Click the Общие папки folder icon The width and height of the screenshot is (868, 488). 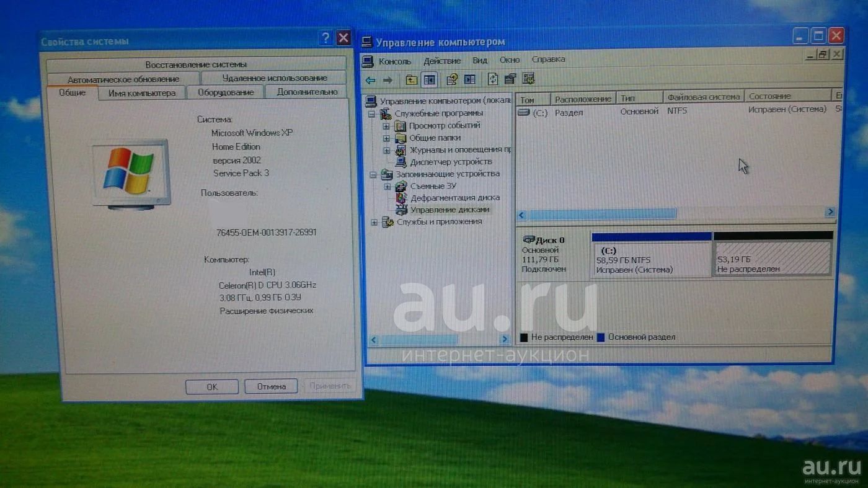tap(401, 138)
